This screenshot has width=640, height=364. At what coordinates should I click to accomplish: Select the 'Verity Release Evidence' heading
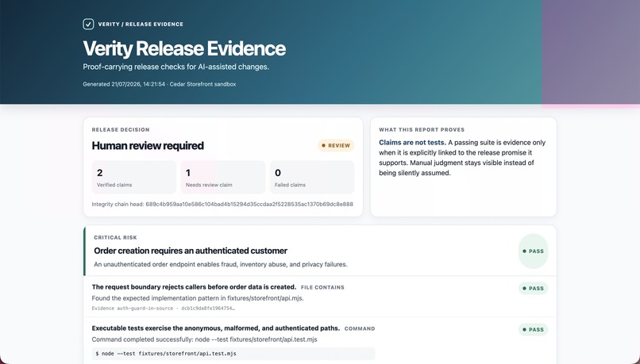pyautogui.click(x=184, y=48)
